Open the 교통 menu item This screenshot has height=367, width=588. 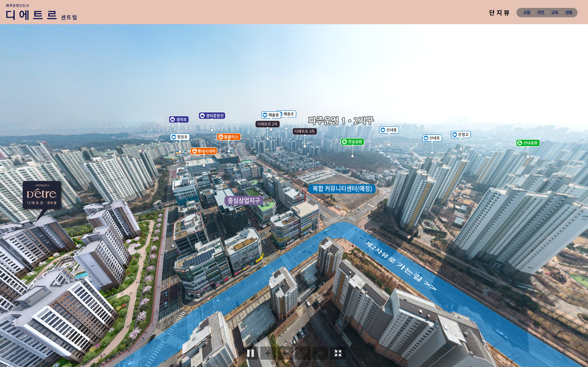click(x=527, y=13)
